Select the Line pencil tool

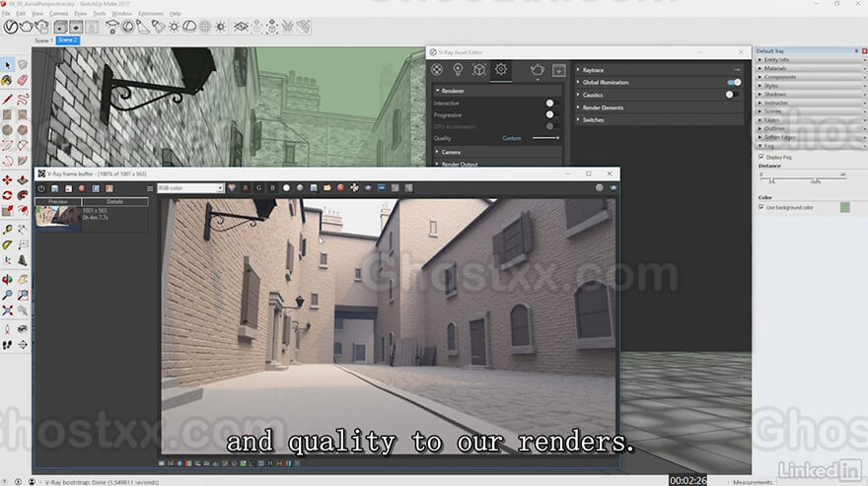tap(7, 100)
